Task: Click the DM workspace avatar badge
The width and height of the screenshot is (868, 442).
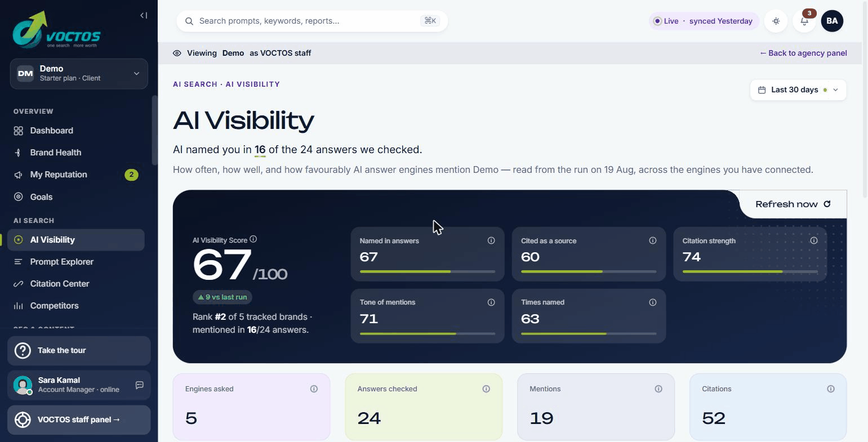Action: point(25,74)
